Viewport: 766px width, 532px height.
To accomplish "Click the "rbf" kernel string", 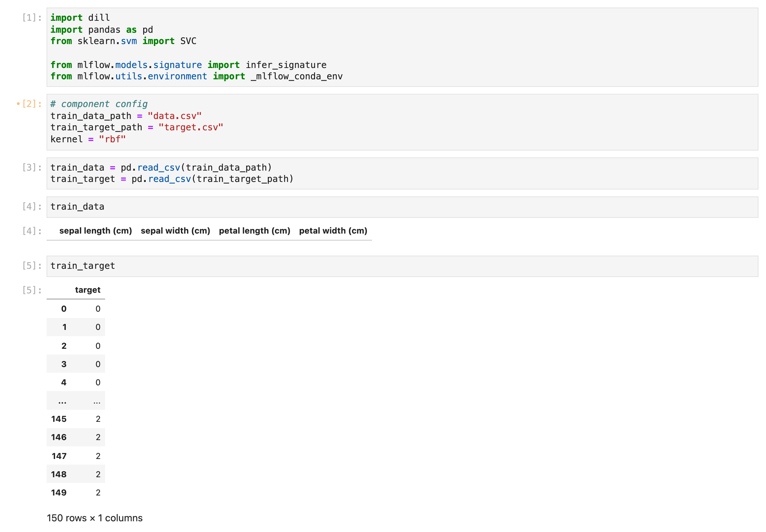I will (x=112, y=139).
